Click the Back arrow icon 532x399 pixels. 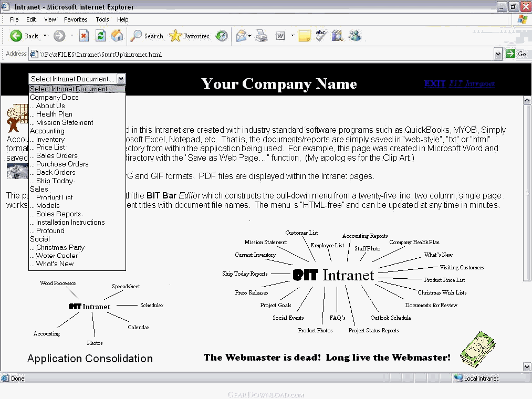pos(16,36)
